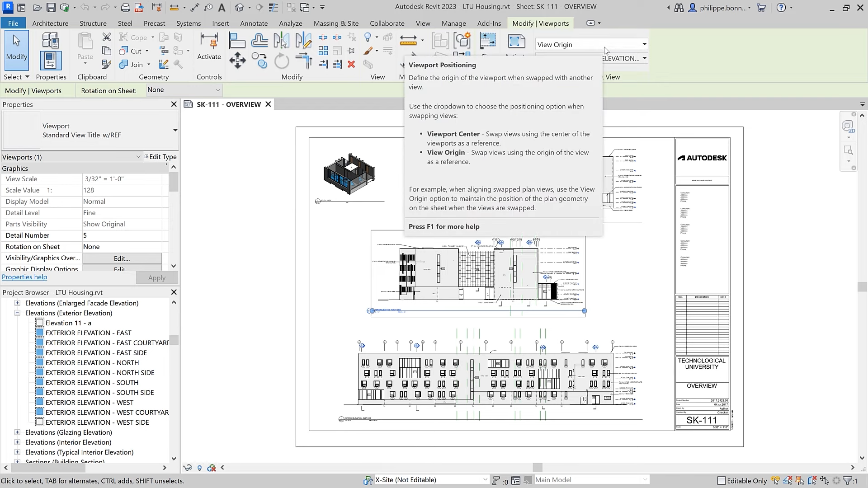Select the Copy tool in Modify panel
The height and width of the screenshot is (488, 868).
pyautogui.click(x=259, y=60)
